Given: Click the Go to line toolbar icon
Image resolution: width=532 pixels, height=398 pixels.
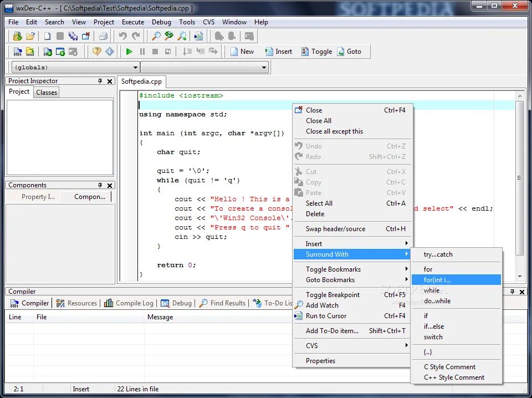Looking at the screenshot, I should click(198, 36).
